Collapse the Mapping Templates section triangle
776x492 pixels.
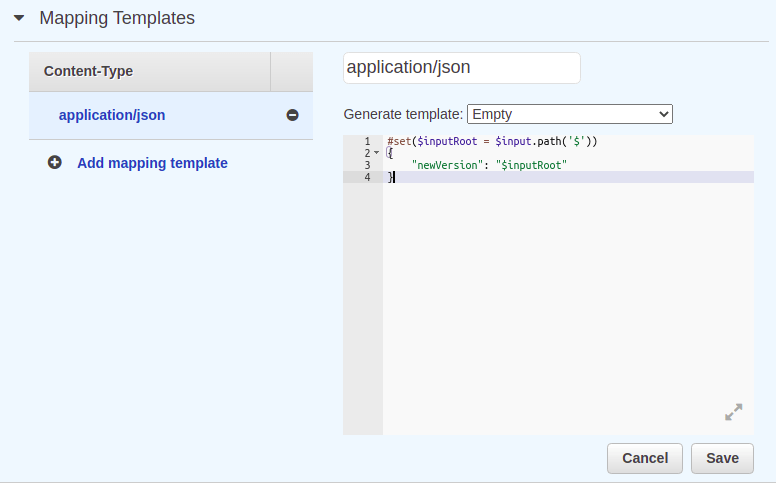point(19,19)
